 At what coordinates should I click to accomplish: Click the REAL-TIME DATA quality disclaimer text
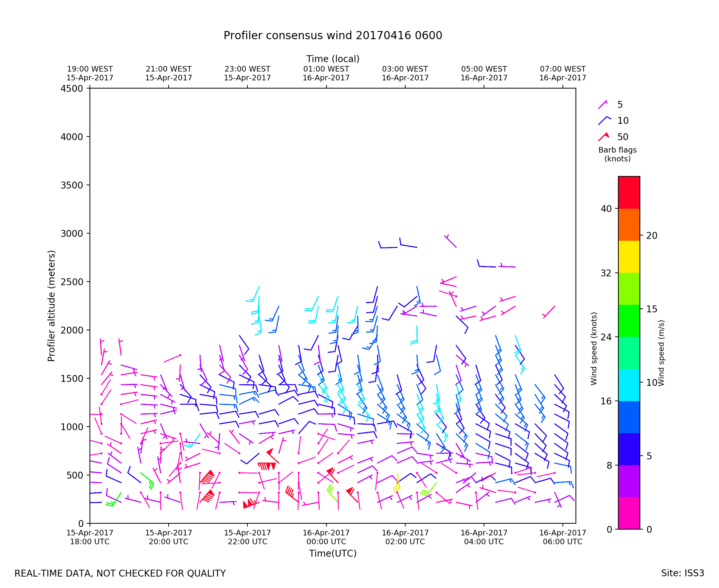click(x=120, y=573)
